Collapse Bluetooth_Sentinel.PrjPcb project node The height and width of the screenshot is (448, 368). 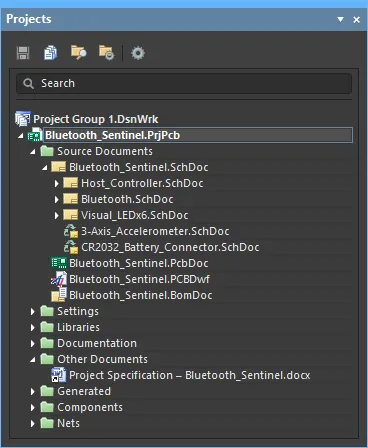21,136
